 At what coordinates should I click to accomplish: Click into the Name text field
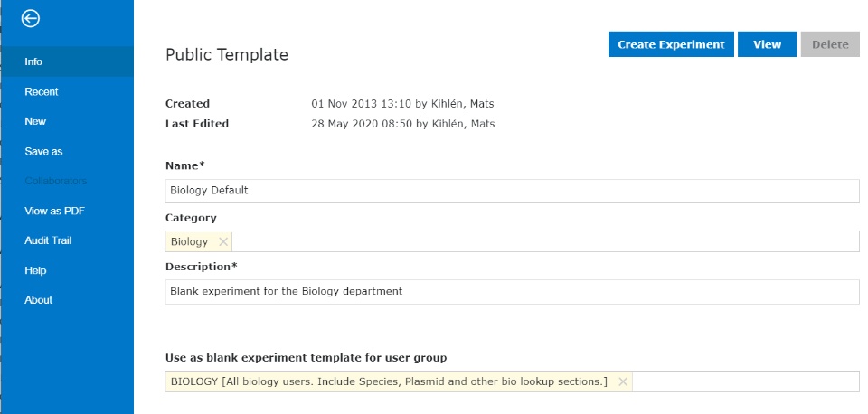[512, 191]
